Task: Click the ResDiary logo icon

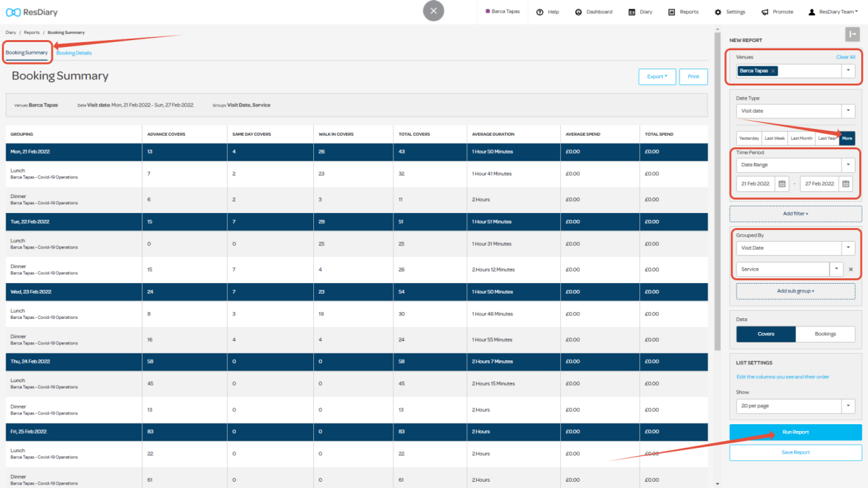Action: pyautogui.click(x=13, y=12)
